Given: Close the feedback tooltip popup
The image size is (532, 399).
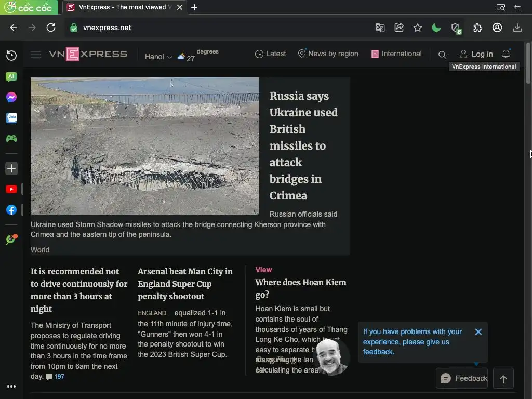Looking at the screenshot, I should tap(478, 332).
